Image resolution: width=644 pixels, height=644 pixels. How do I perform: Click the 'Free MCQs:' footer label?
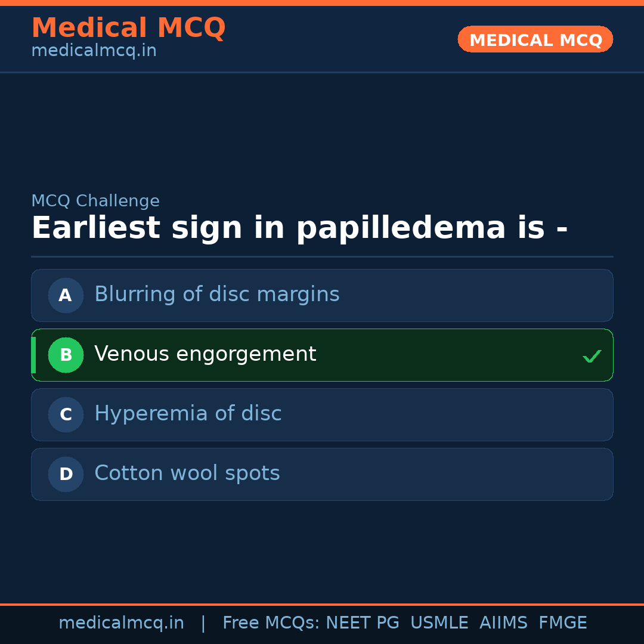coord(271,623)
